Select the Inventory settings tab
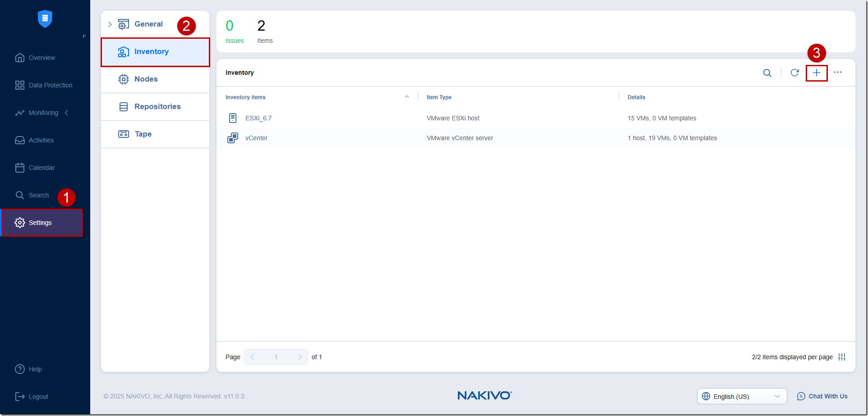This screenshot has height=416, width=868. (x=155, y=52)
